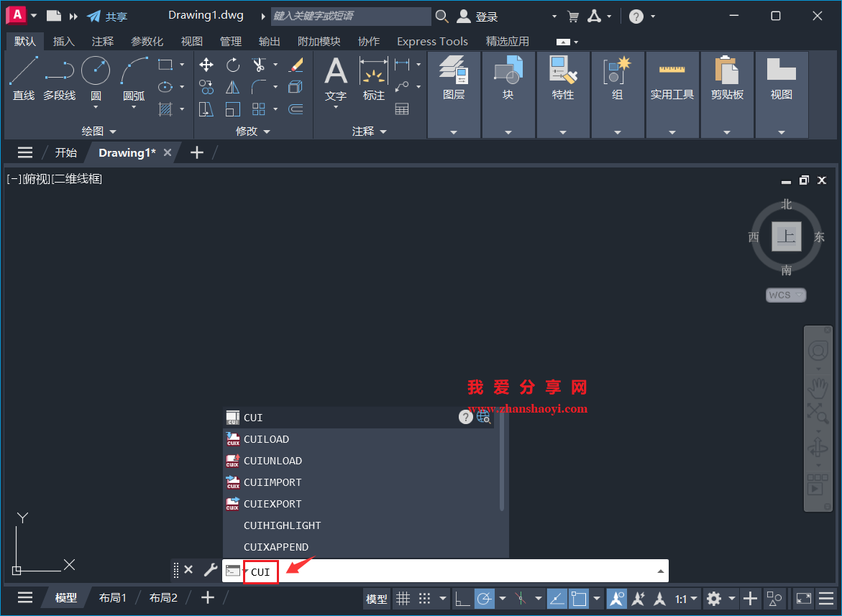Toggle snap mode in the status bar

(x=425, y=598)
